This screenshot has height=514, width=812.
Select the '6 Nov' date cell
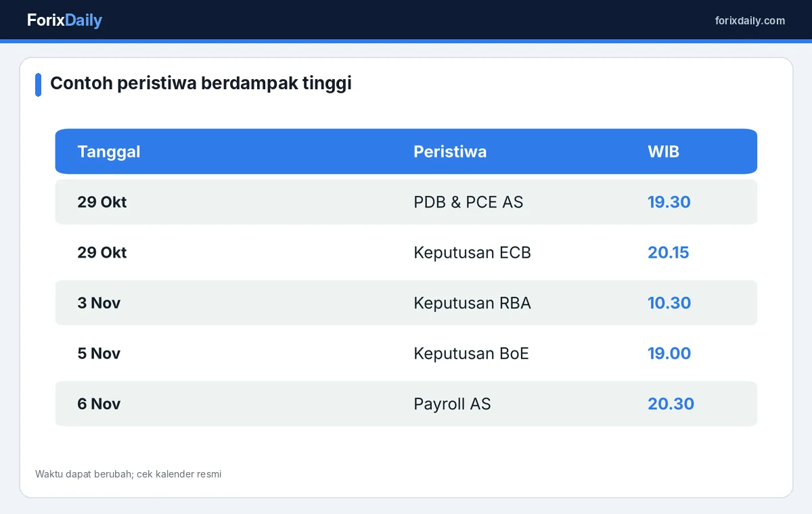point(99,404)
